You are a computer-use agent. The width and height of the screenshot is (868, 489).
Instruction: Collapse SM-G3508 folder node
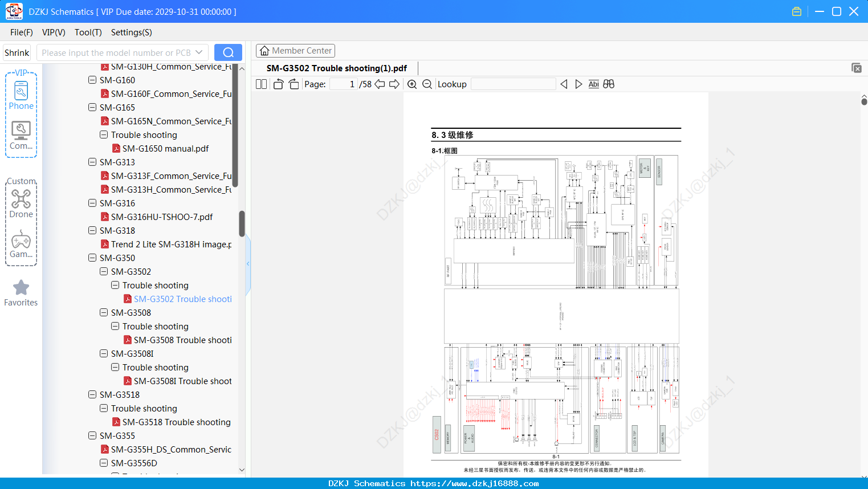[104, 312]
